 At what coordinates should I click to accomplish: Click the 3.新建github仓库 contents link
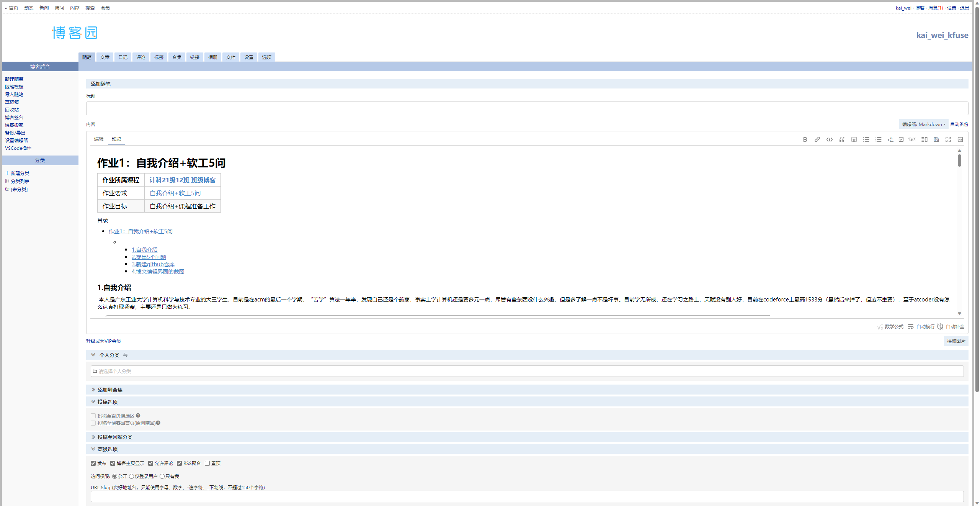(153, 264)
